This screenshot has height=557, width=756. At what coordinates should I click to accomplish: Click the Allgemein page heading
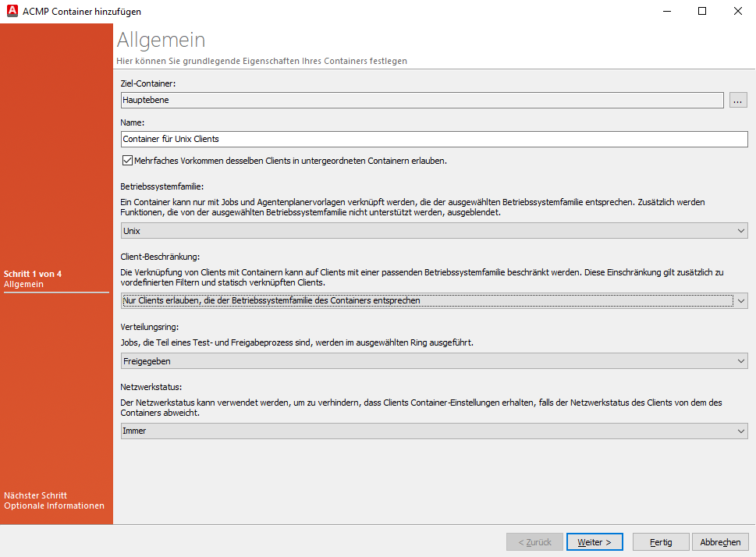point(161,40)
